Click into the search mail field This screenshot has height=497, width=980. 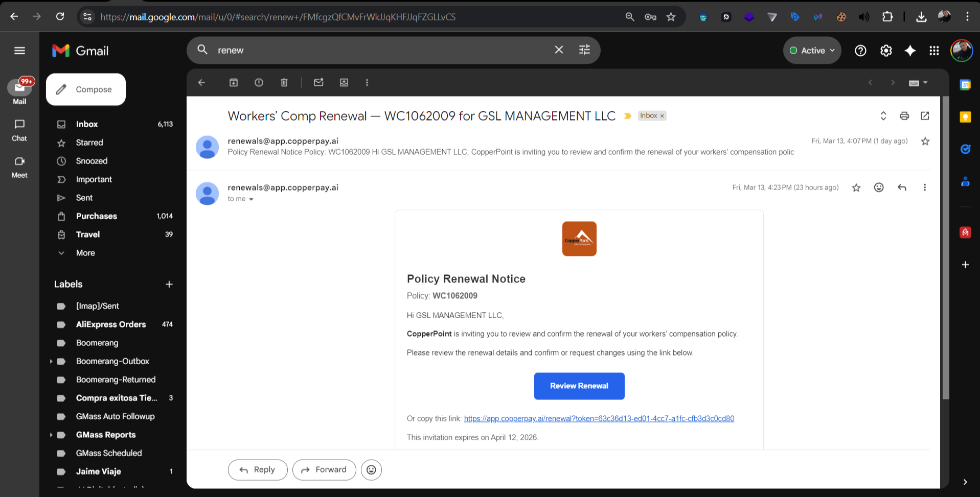pos(378,50)
